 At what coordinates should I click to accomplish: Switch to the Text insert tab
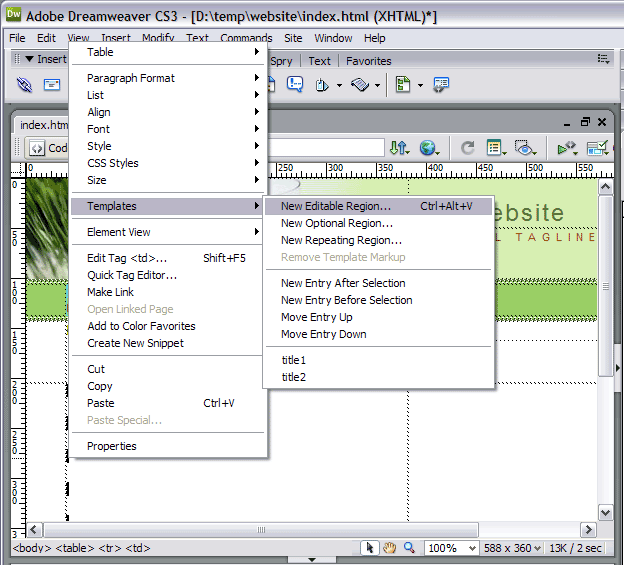(319, 61)
